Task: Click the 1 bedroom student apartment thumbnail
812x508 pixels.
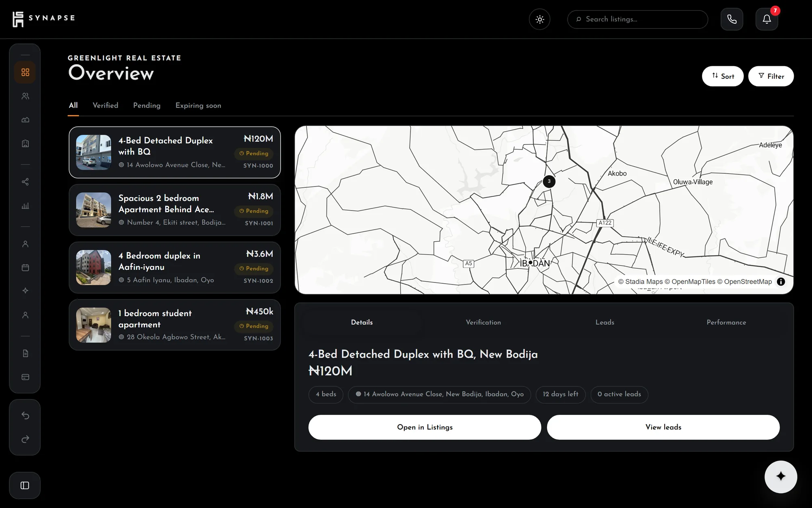Action: coord(93,325)
